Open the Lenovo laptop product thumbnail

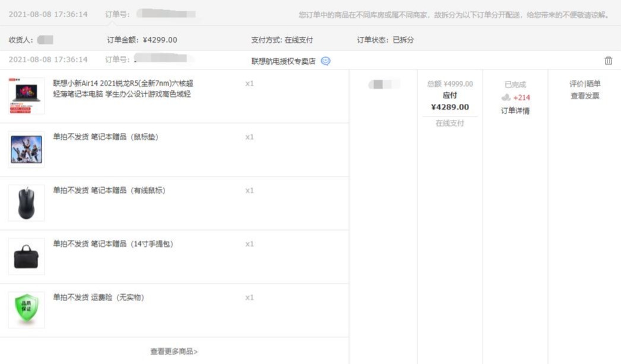[x=26, y=96]
